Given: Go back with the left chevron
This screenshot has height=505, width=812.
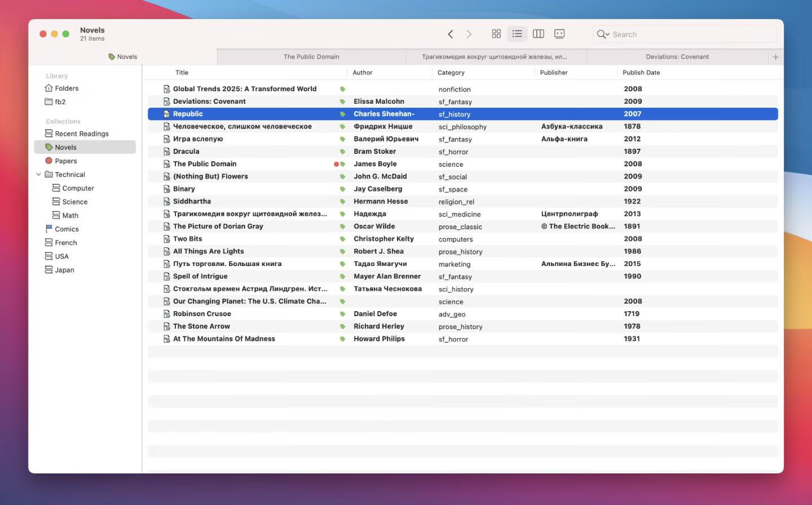Looking at the screenshot, I should (x=450, y=34).
